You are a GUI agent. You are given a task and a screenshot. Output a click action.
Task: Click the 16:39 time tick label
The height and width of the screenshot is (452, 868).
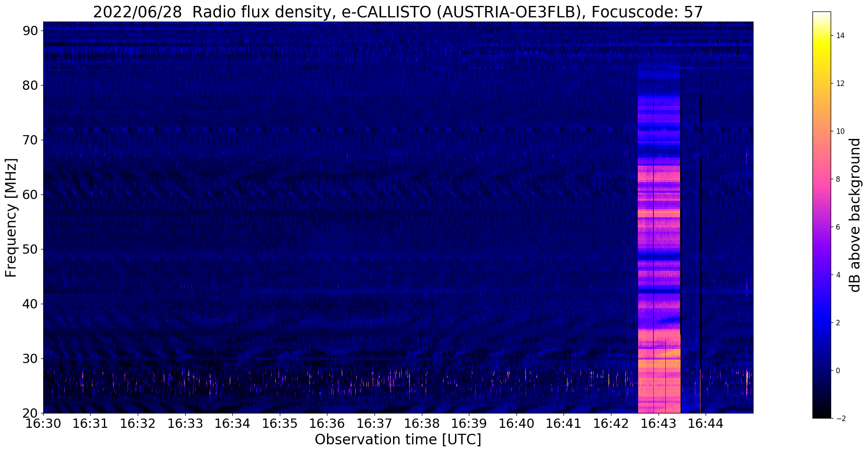(x=469, y=424)
